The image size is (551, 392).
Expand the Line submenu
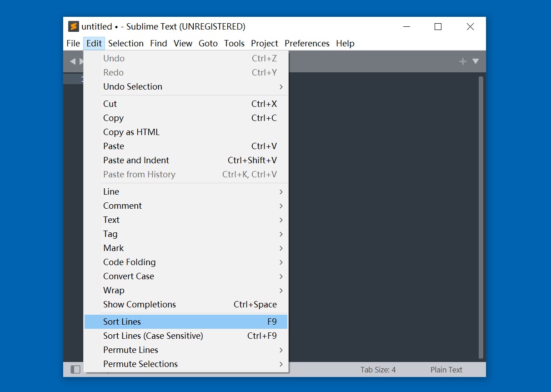tap(186, 191)
